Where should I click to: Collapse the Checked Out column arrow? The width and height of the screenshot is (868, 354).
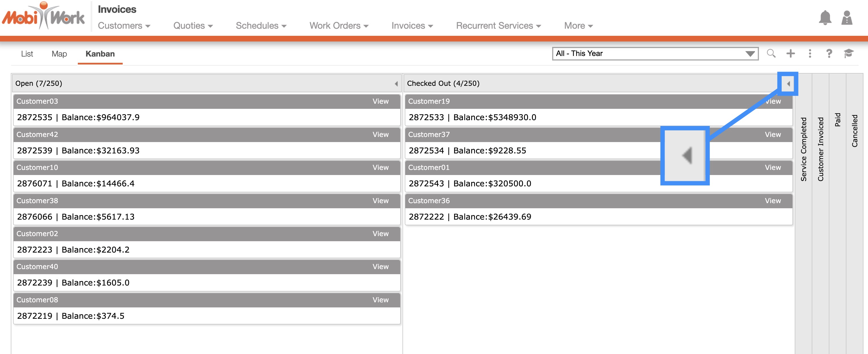[x=788, y=84]
